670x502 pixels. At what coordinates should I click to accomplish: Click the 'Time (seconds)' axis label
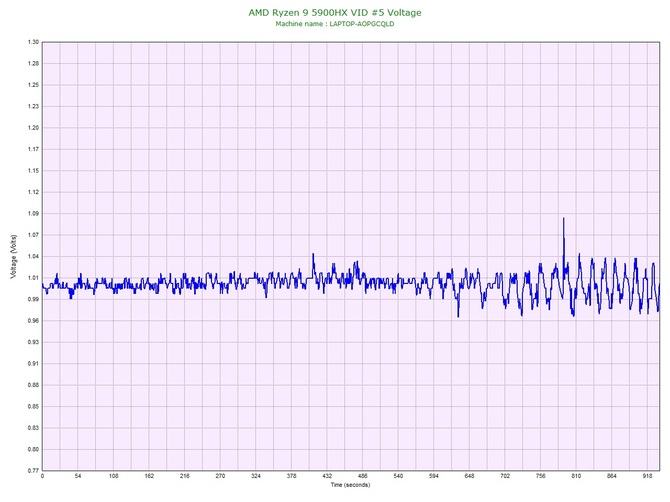[x=350, y=485]
